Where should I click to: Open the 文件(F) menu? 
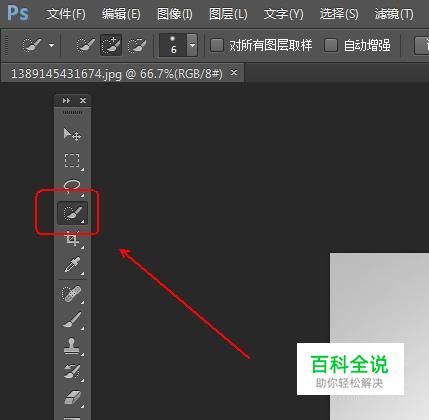click(66, 14)
